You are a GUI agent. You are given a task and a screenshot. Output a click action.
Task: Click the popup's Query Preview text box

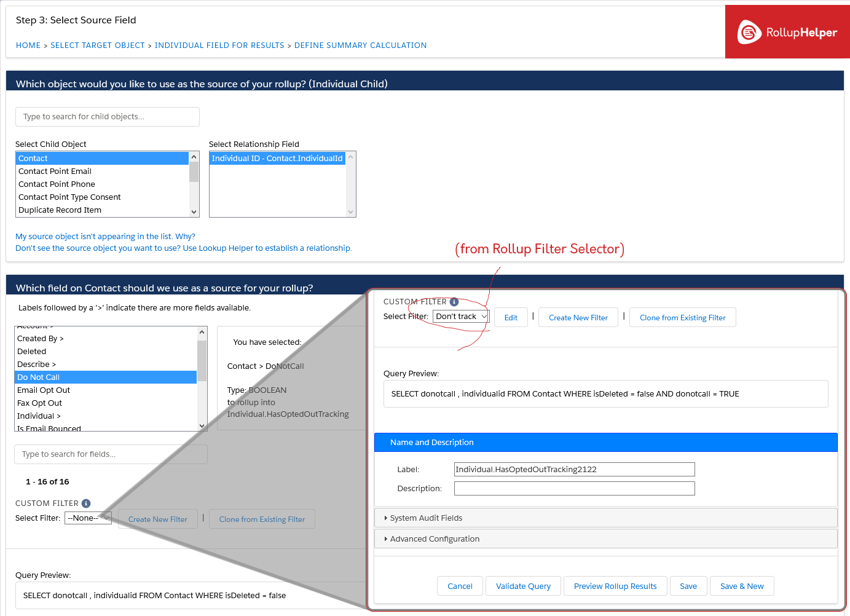606,394
